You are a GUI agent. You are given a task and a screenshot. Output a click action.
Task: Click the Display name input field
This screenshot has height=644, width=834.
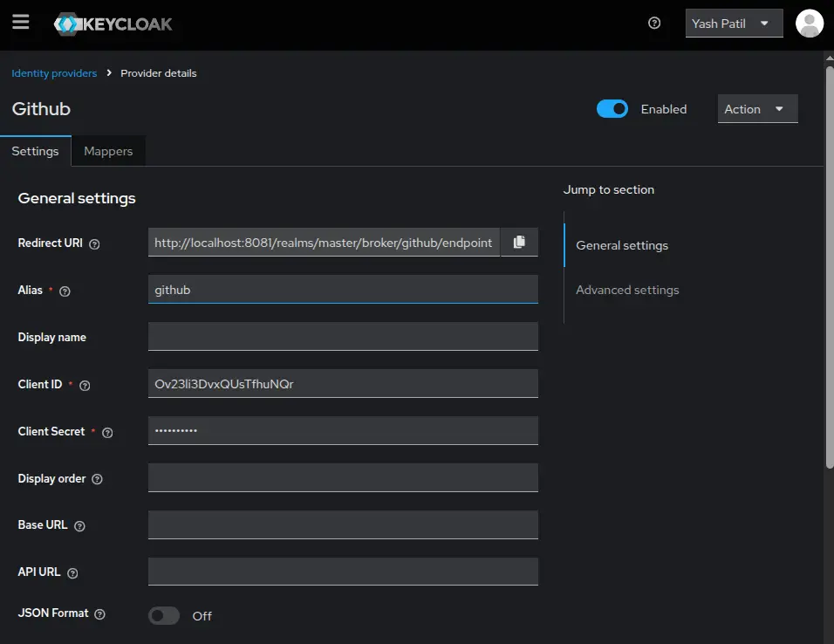(344, 337)
